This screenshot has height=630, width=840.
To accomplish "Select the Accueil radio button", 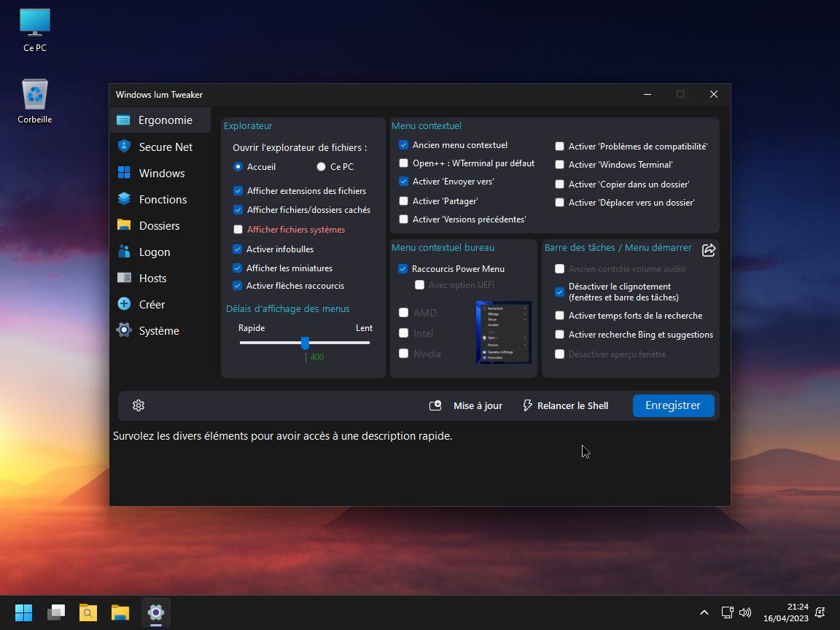I will (238, 166).
